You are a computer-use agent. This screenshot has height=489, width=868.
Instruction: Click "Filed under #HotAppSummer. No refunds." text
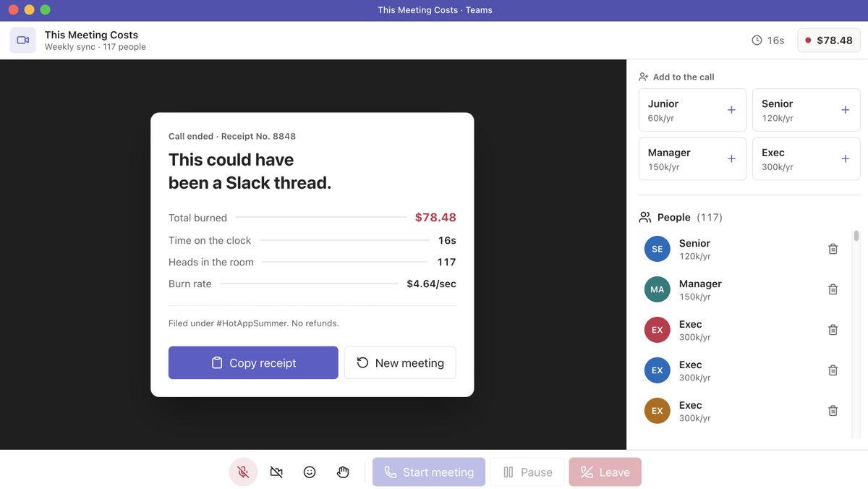tap(254, 323)
